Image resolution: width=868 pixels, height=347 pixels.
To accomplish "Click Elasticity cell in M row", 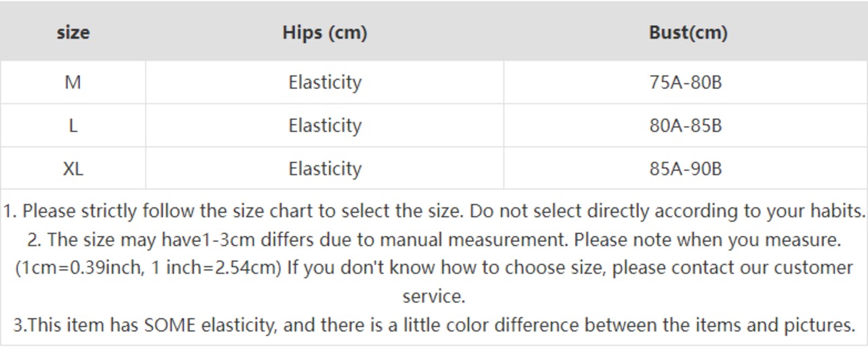I will pos(325,83).
